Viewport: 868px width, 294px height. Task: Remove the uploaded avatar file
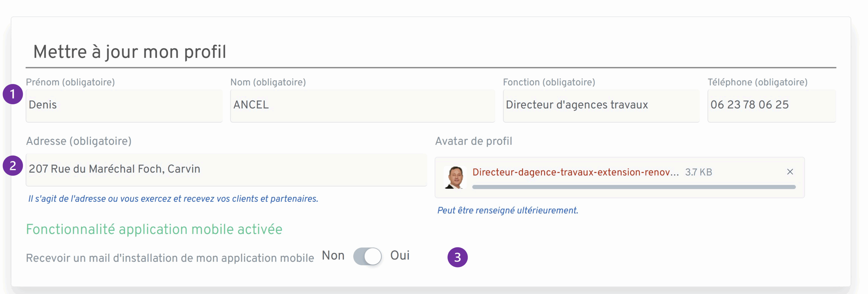[790, 172]
